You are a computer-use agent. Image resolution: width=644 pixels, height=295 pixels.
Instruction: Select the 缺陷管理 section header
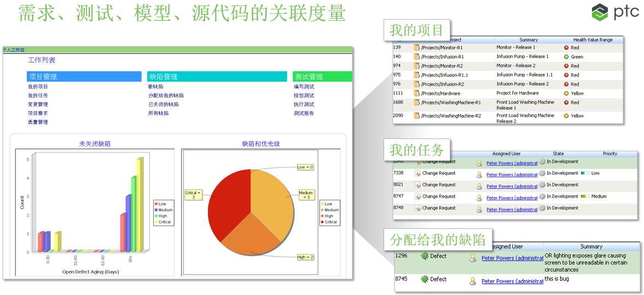coord(217,77)
